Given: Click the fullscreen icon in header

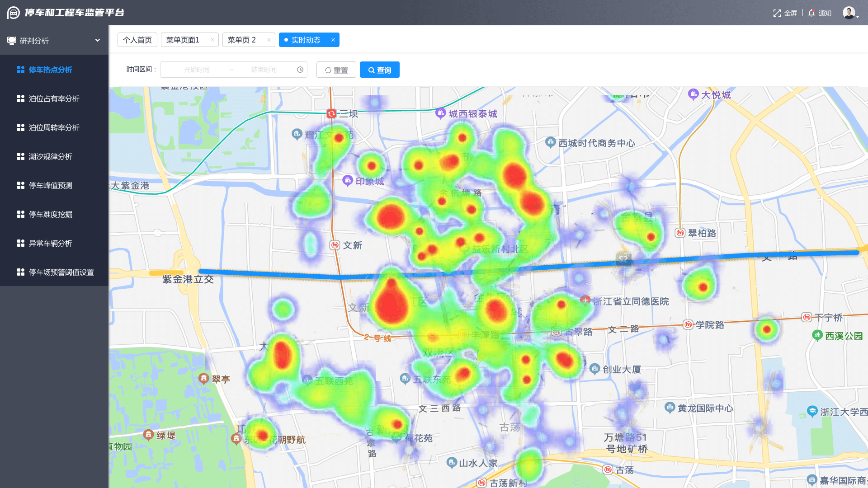Looking at the screenshot, I should coord(777,13).
